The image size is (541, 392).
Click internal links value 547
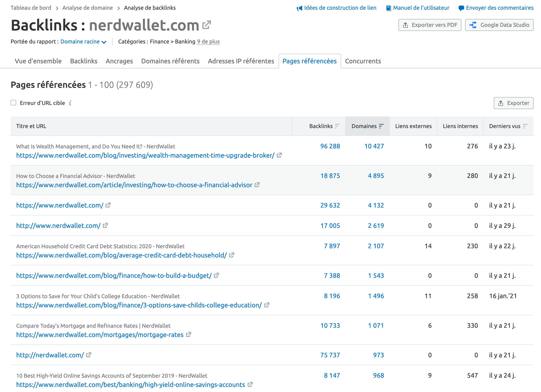click(472, 375)
